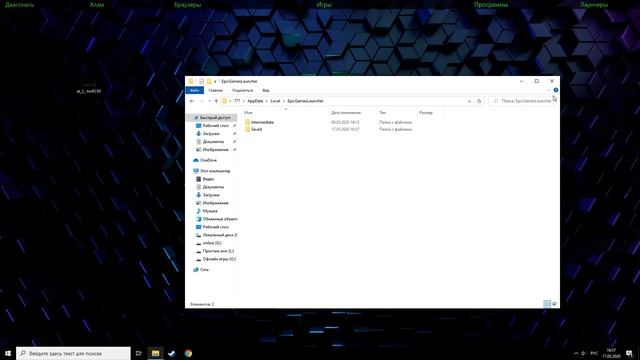The height and width of the screenshot is (360, 640).
Task: Open the quick access toolbar customize dropdown
Action: [x=215, y=81]
